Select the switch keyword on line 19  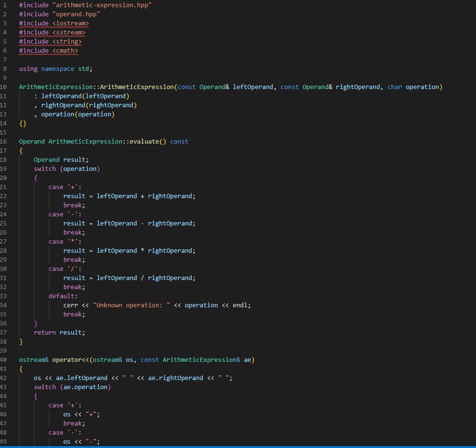pos(44,168)
